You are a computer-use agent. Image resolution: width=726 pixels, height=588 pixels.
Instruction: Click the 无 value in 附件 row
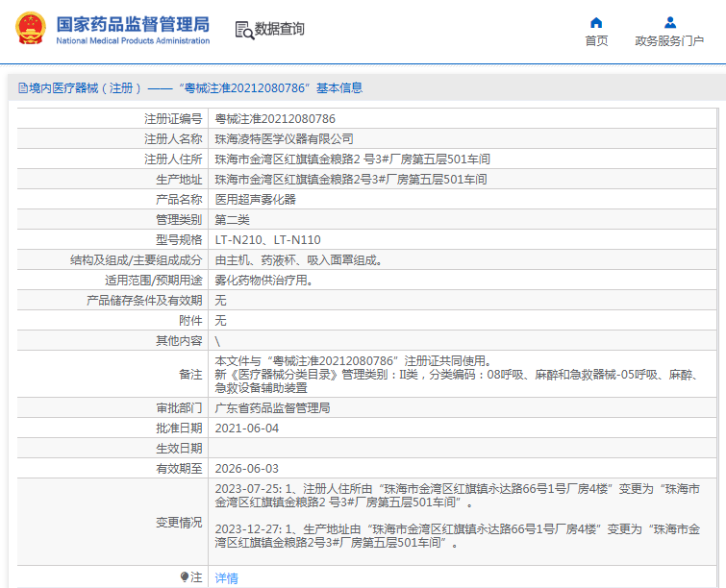pos(220,321)
